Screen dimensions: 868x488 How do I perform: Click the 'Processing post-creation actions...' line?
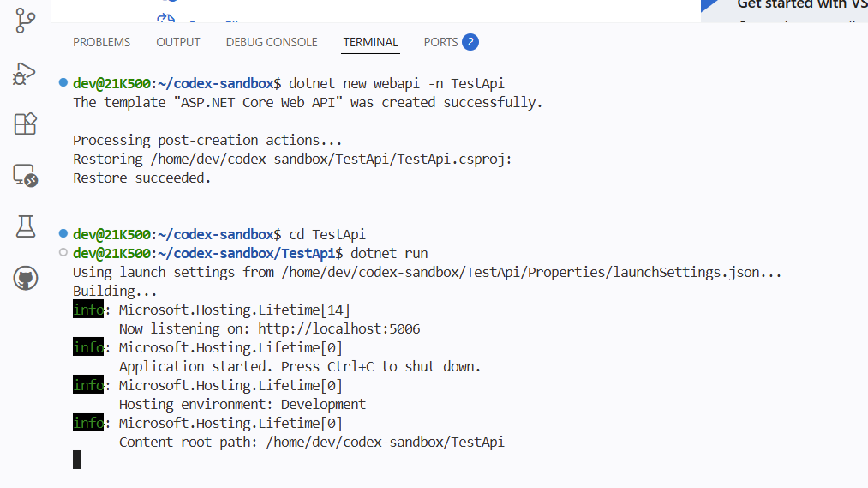[x=207, y=141]
